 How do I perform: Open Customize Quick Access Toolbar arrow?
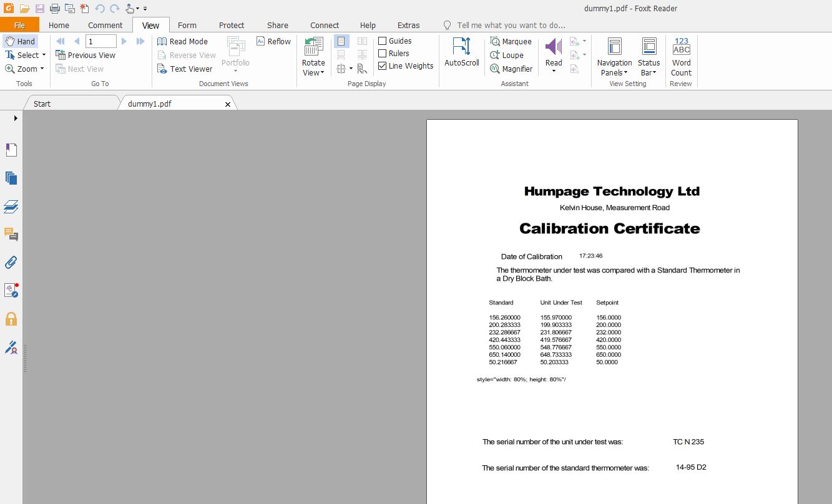(145, 9)
